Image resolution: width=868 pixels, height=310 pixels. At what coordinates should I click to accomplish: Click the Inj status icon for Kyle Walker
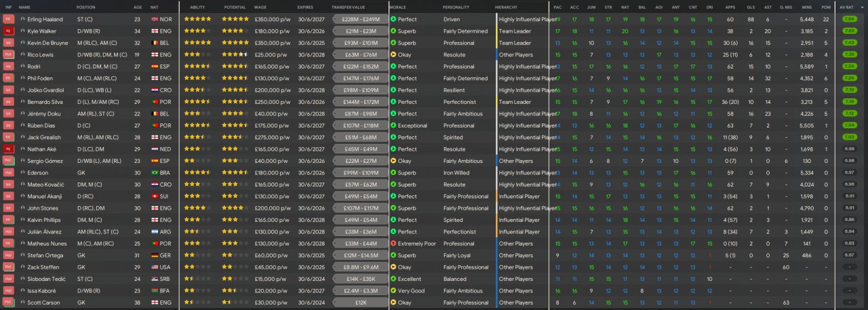click(x=8, y=31)
